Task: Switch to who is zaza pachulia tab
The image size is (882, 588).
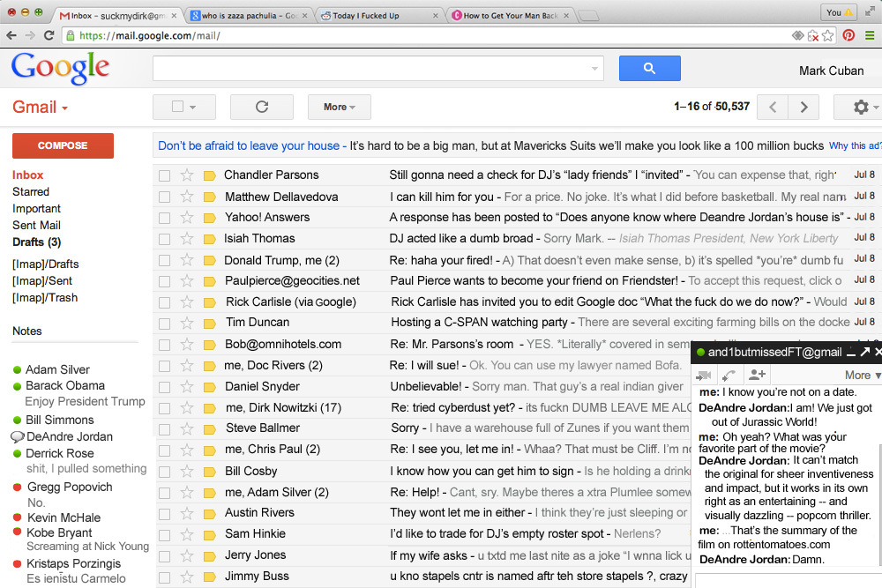Action: tap(248, 16)
